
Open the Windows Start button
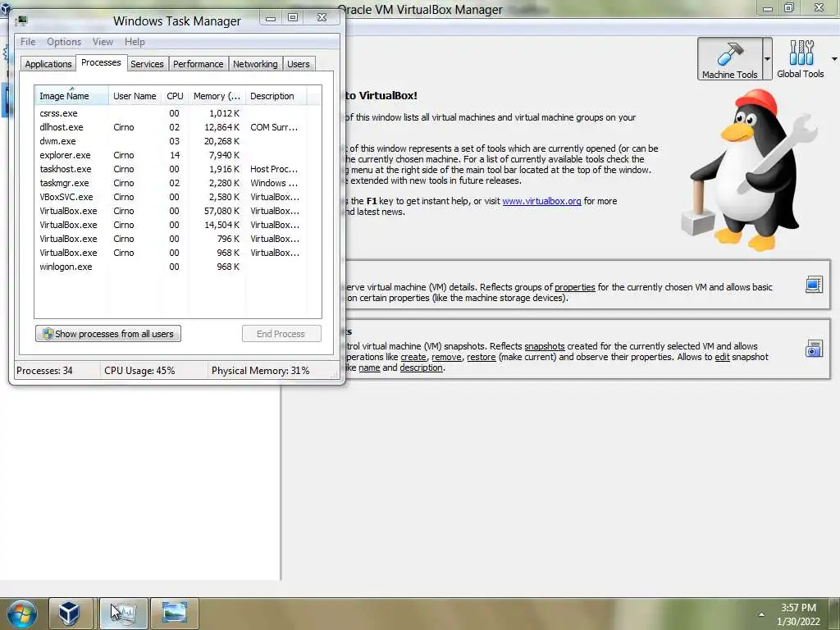click(21, 614)
